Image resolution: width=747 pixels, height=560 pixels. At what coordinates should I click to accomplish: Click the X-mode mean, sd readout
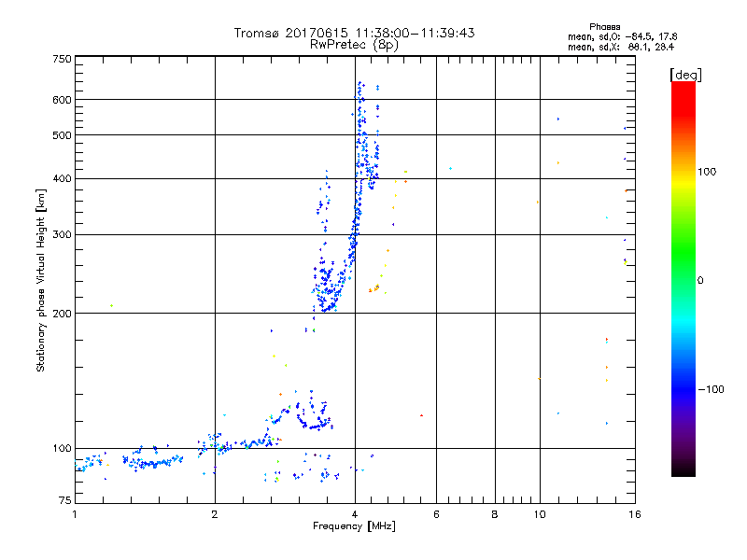(621, 47)
